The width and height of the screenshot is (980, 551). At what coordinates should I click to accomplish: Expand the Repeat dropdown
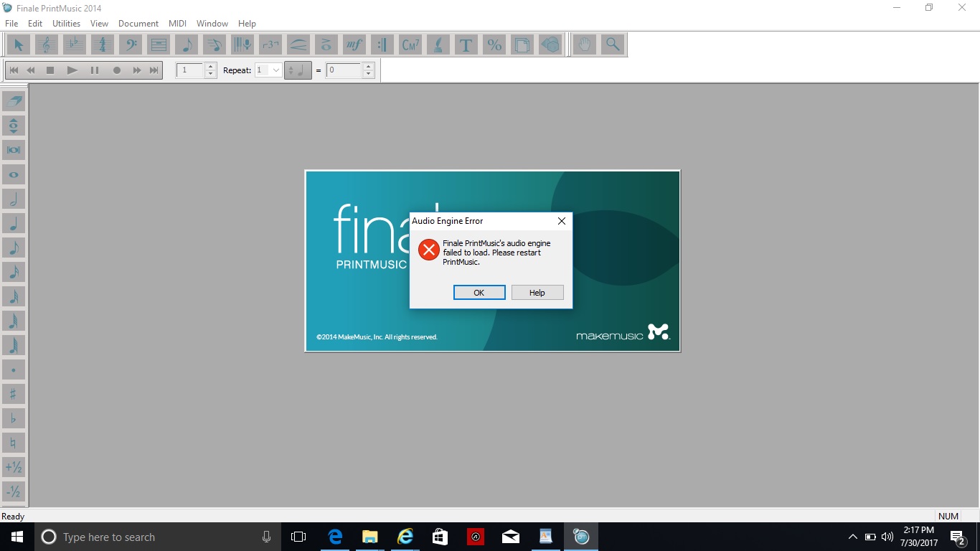[x=275, y=70]
